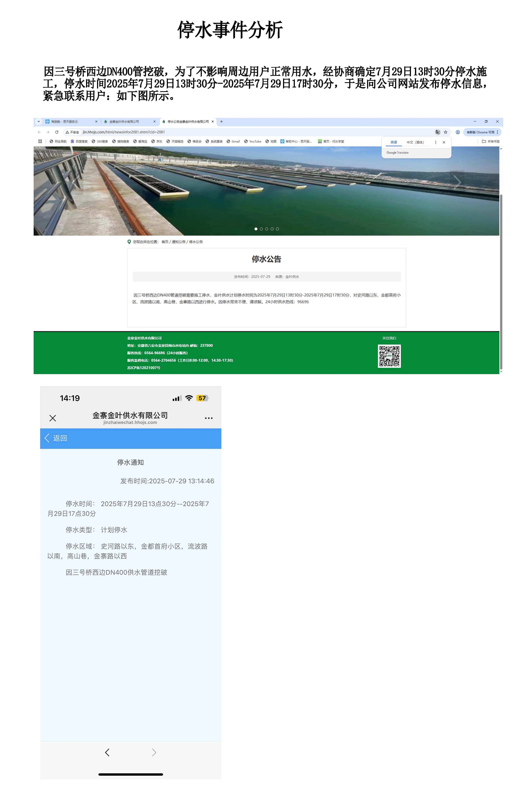Select the 停水公告金寨金叶供水有限公司 tab
This screenshot has height=789, width=532.
coord(188,122)
